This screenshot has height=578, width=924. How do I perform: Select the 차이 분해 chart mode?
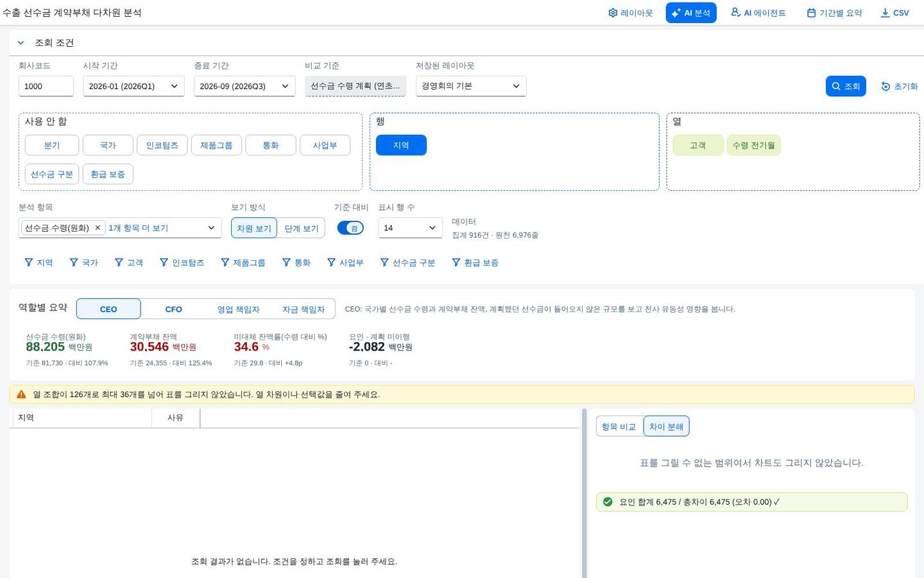(x=666, y=426)
